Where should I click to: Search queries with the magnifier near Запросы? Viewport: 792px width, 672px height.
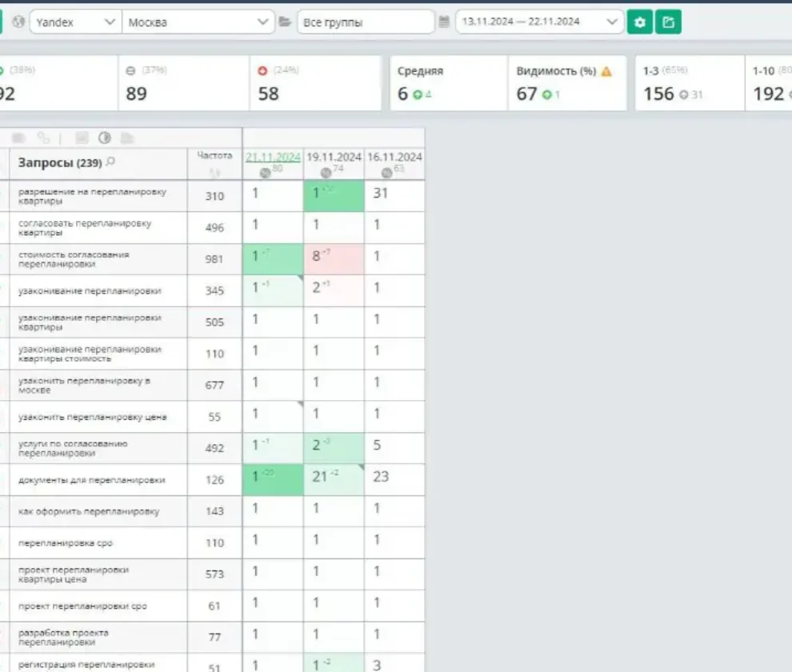[x=110, y=162]
